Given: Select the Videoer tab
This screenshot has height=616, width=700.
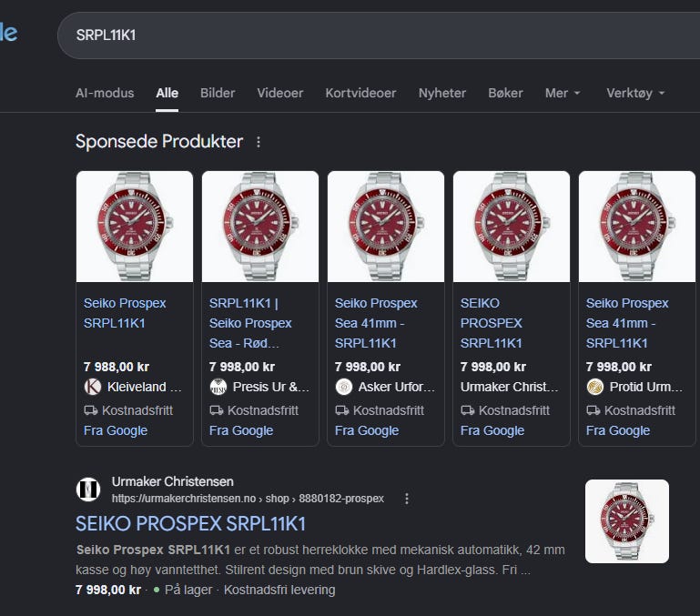Looking at the screenshot, I should coord(280,93).
